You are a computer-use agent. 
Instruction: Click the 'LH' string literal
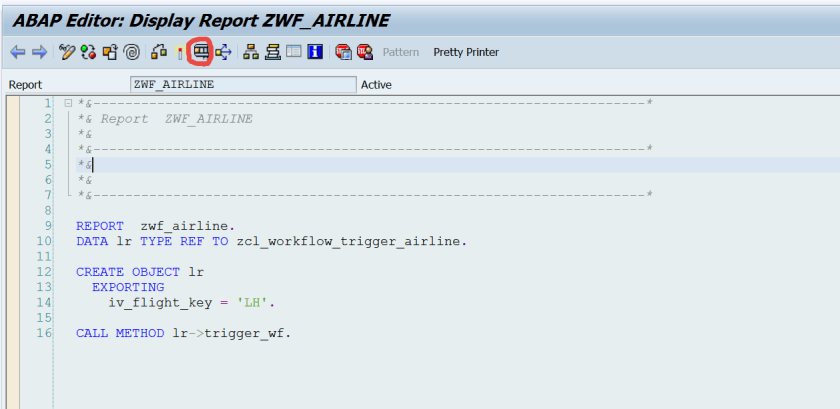(x=252, y=302)
